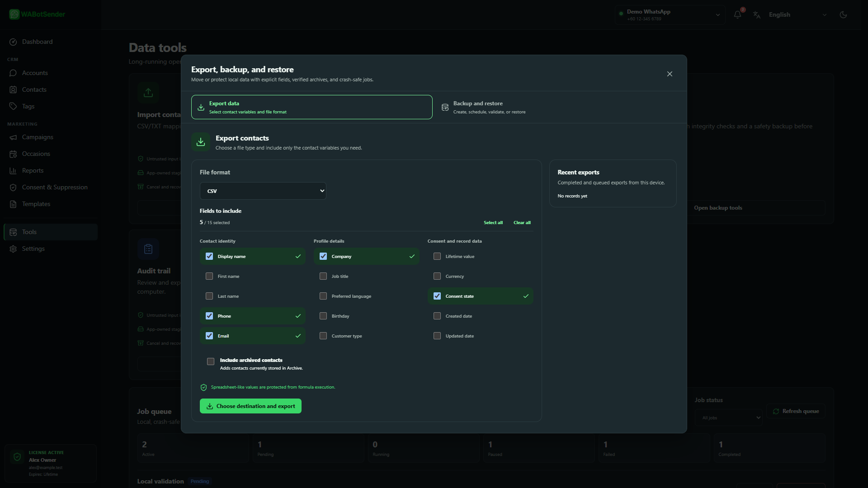Check the Birthday field
This screenshot has height=488, width=868.
tap(323, 316)
